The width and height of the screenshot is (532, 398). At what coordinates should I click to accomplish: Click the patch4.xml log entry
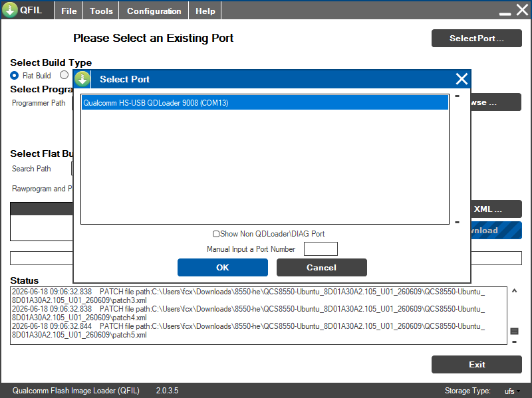248,313
